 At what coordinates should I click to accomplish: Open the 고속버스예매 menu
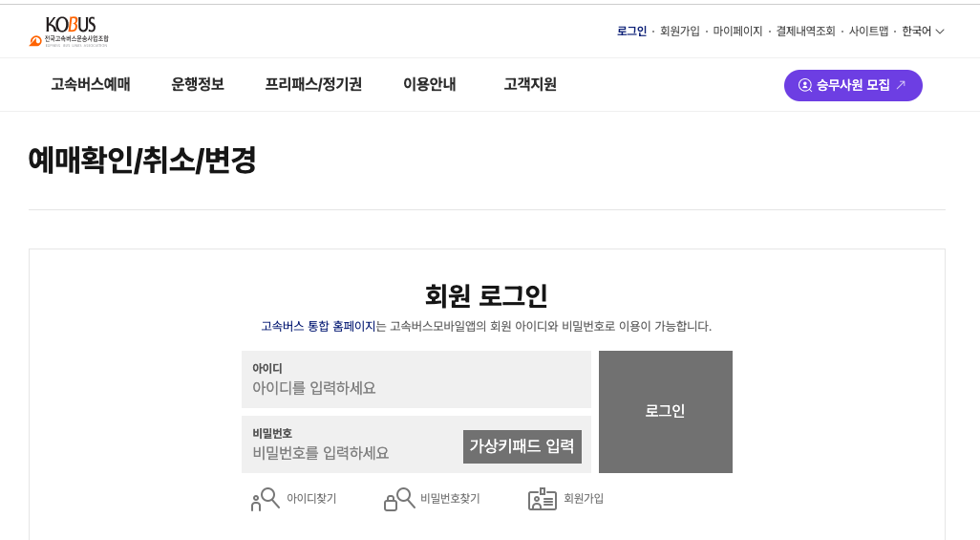click(91, 84)
